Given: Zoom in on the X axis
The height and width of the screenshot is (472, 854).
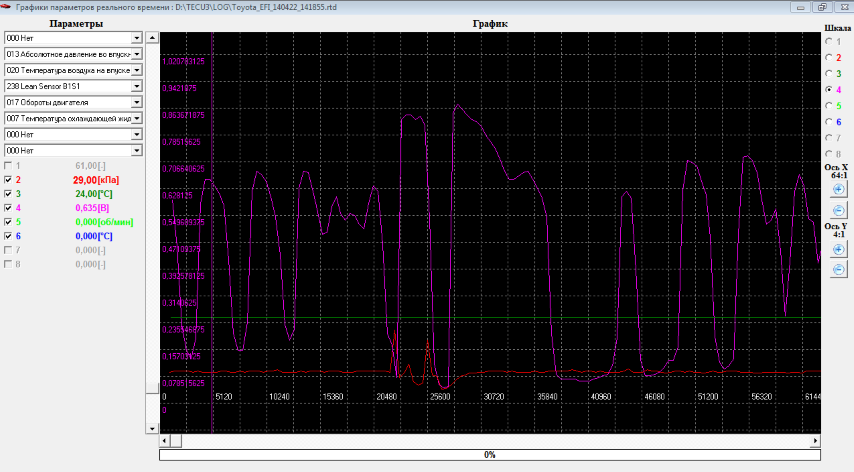Looking at the screenshot, I should (x=838, y=191).
